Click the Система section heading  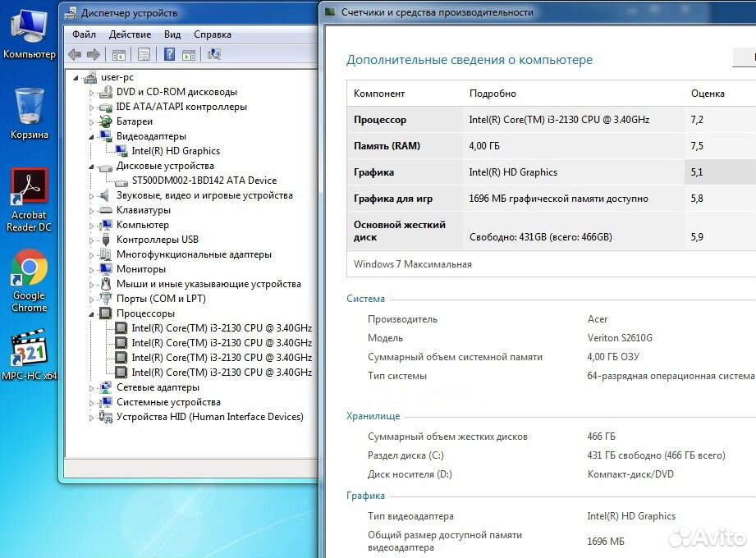coord(365,299)
